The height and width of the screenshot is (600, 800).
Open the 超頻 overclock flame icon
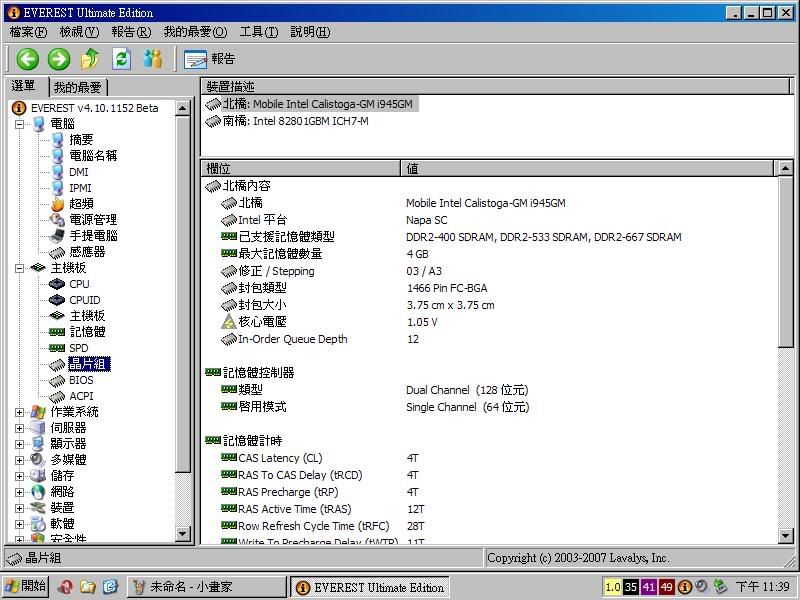[x=58, y=204]
